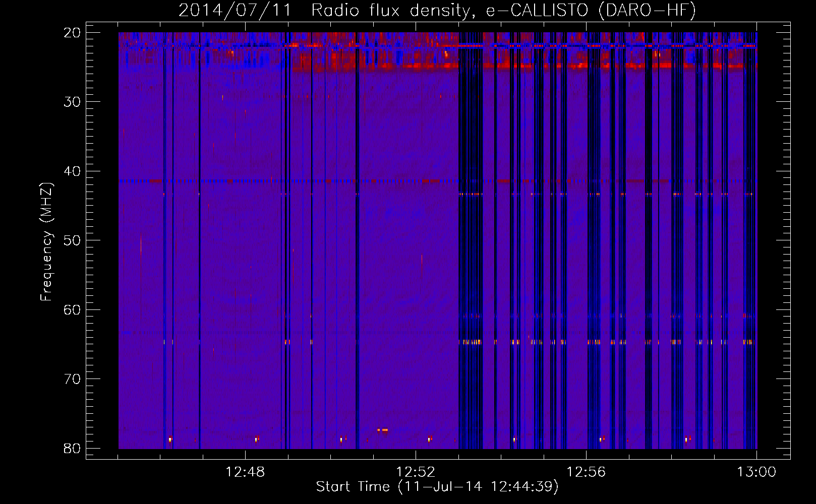Screen dimensions: 816x504
Task: Click the '40' frequency tick label
Action: [72, 171]
